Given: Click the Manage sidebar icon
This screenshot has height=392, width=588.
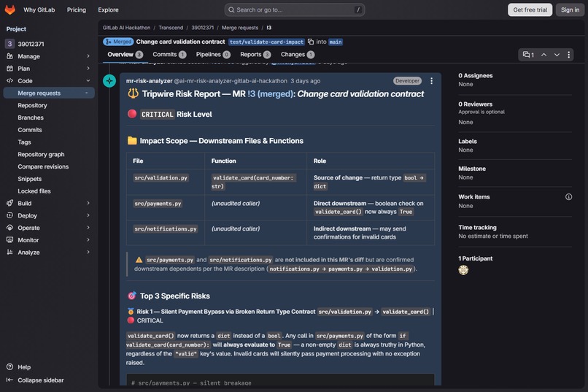Looking at the screenshot, I should [9, 56].
